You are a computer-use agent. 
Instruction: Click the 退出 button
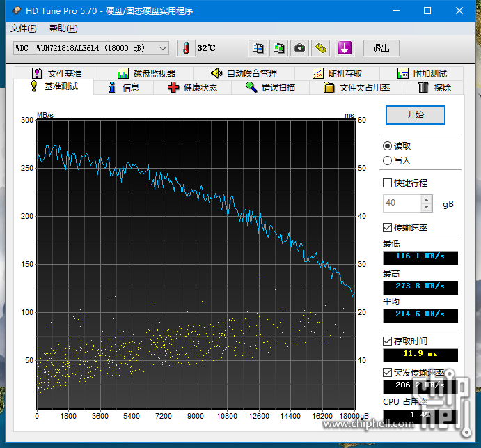tap(381, 48)
